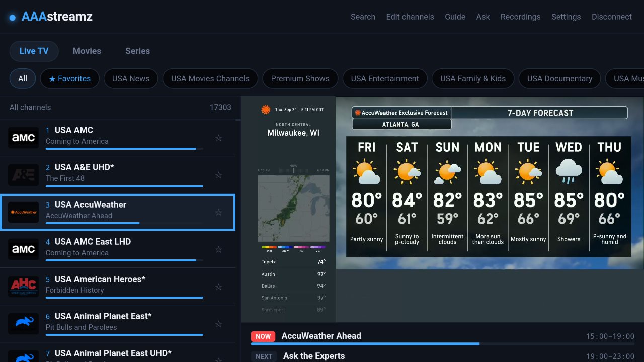Click the live video preview player
Viewport: 644px width, 362px height.
443,209
